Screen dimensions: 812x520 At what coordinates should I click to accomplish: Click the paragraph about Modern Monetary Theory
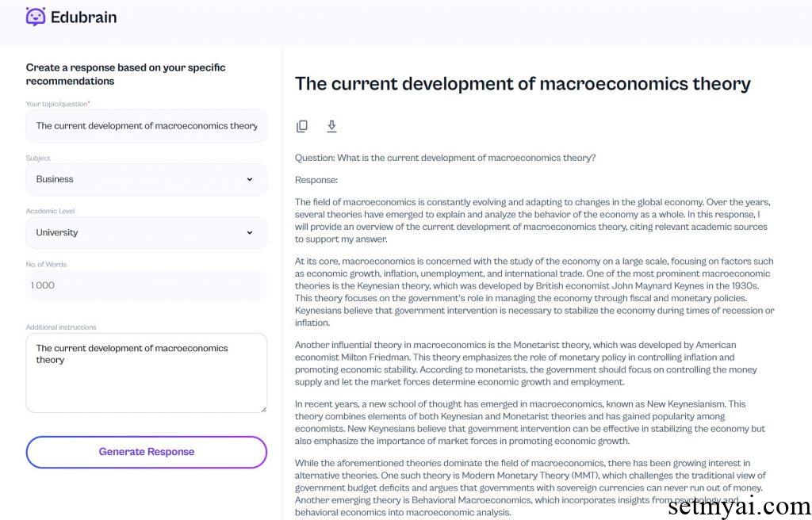point(530,487)
